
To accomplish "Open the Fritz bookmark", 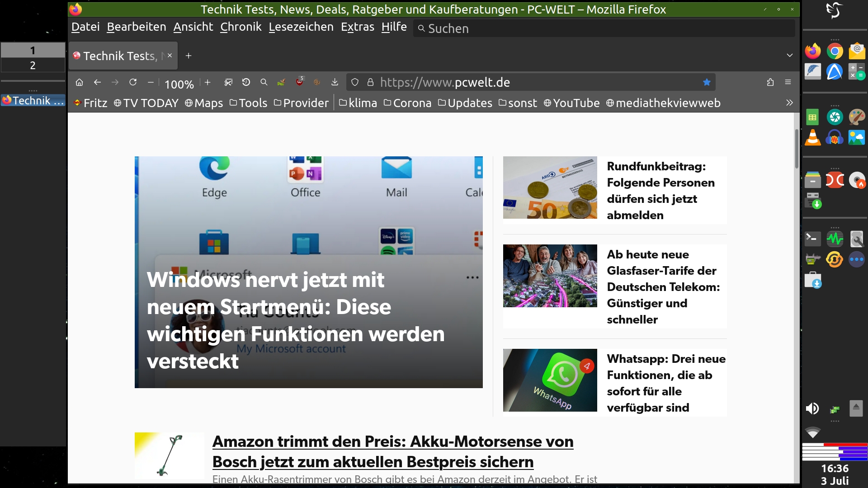I will coord(91,103).
